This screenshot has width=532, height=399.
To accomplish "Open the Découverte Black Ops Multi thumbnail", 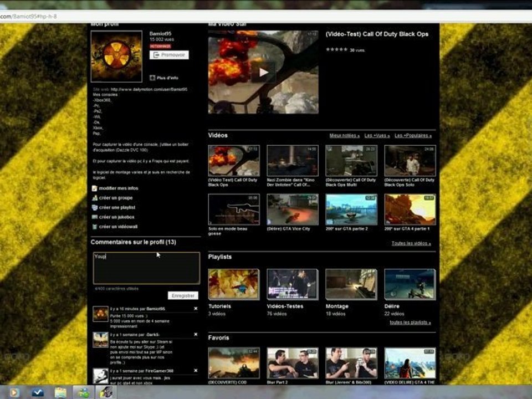I will tap(351, 161).
